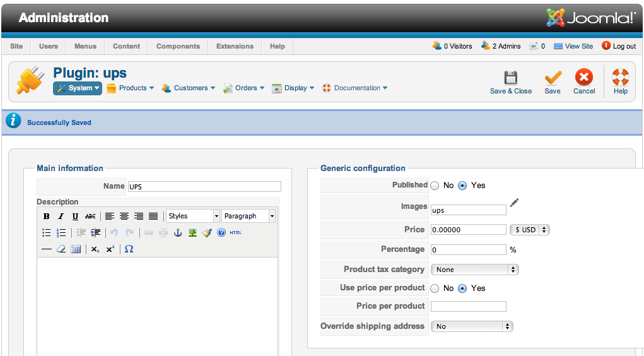Set Published to No
644x356 pixels.
435,186
